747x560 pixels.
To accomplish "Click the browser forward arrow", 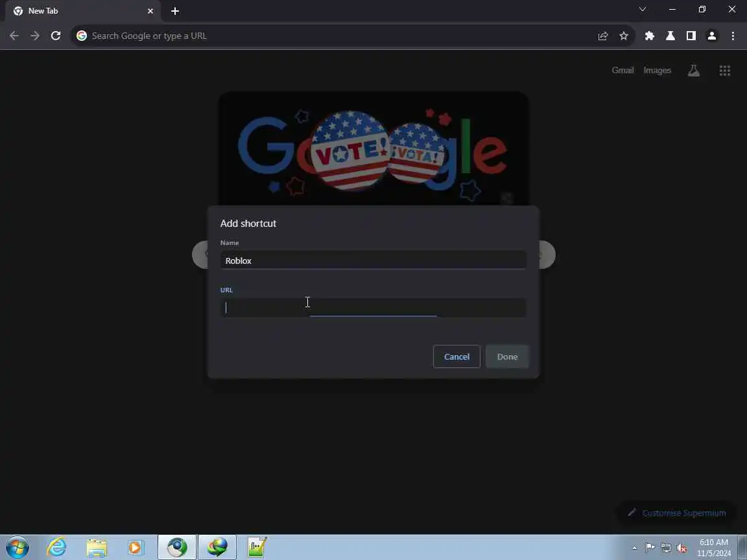I will pos(35,36).
